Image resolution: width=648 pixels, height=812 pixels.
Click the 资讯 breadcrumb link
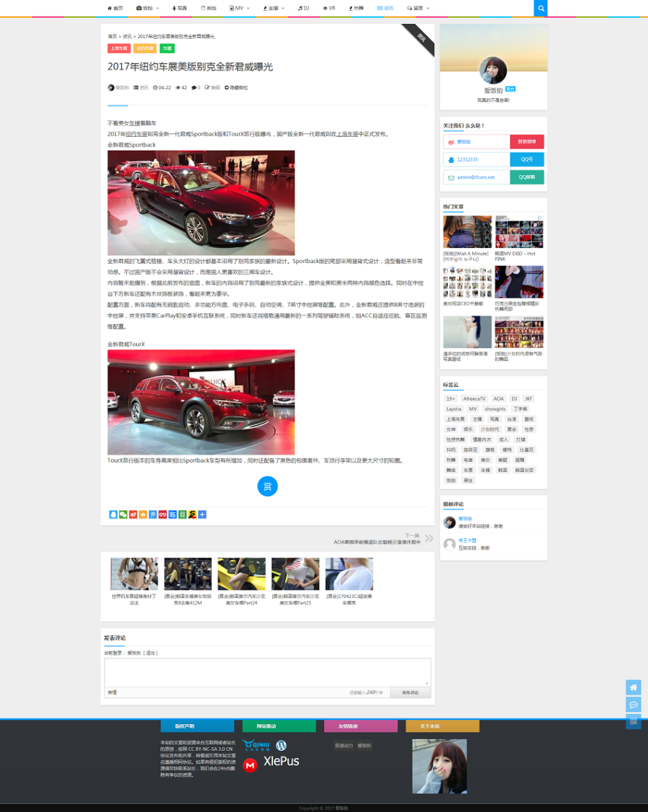pos(127,36)
